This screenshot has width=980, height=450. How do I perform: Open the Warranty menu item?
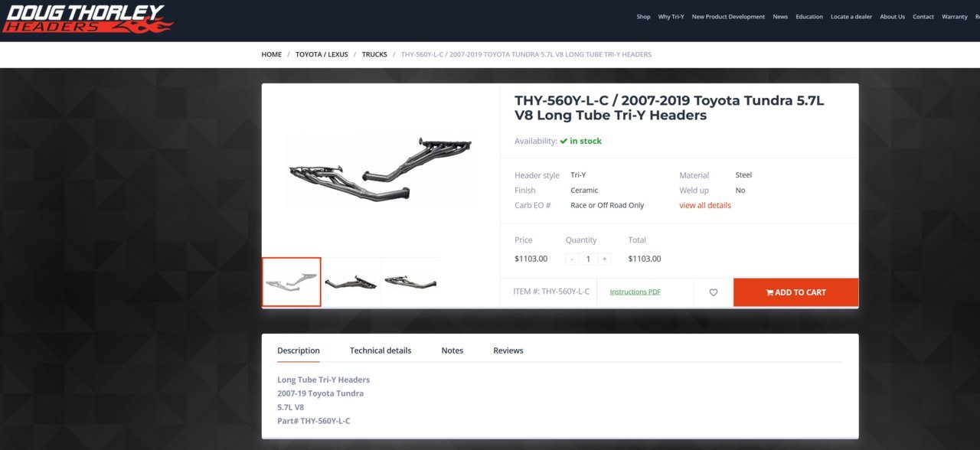coord(955,17)
